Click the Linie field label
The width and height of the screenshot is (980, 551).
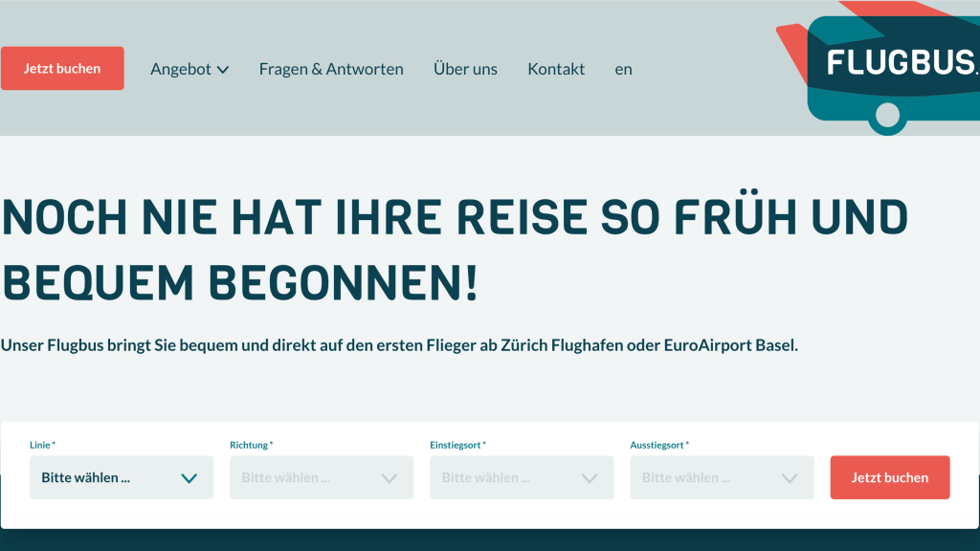(42, 445)
